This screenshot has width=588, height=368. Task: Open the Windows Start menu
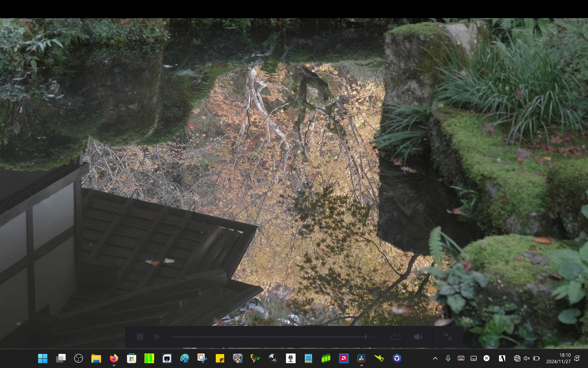43,358
